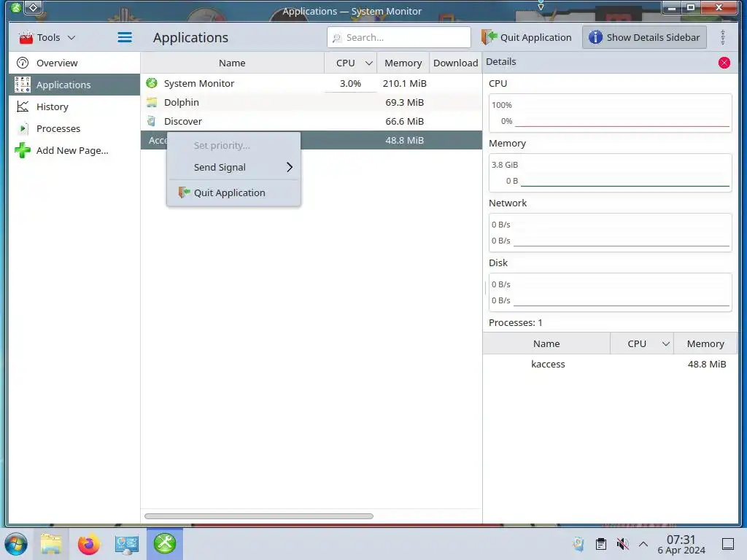The image size is (747, 560).
Task: Click System Monitor taskbar icon
Action: (165, 544)
